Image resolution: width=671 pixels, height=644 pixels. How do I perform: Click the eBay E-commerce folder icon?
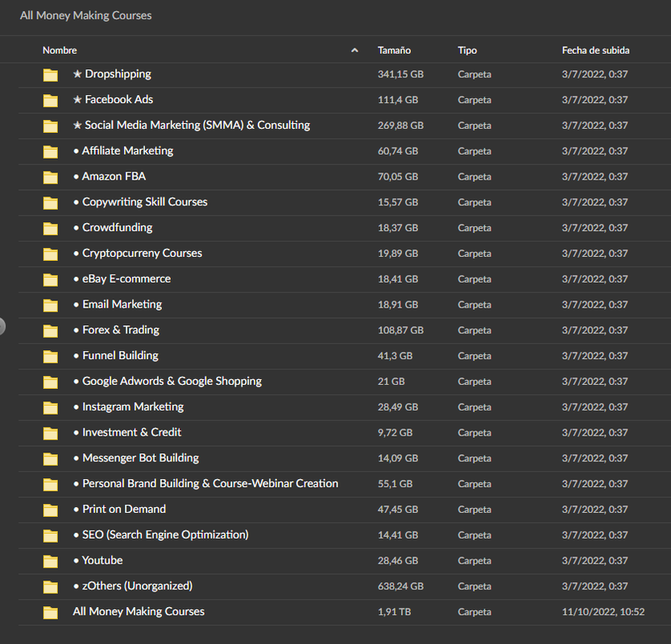(x=51, y=279)
